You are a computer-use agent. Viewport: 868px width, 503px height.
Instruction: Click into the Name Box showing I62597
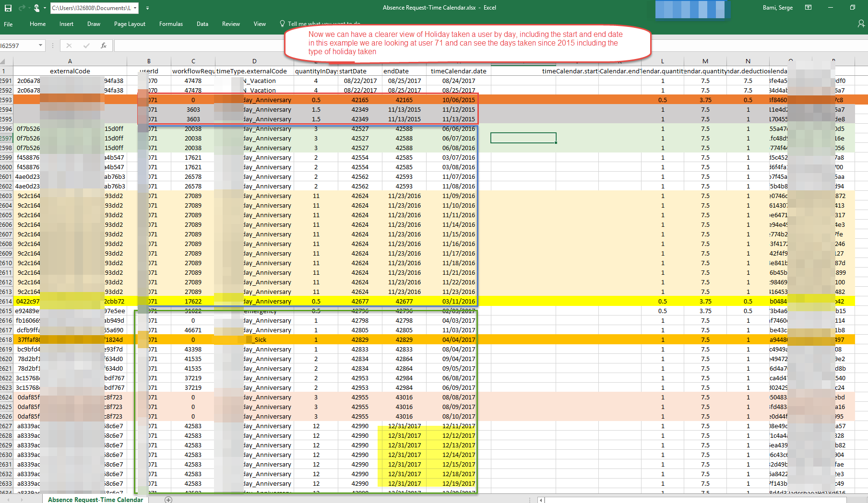tap(18, 46)
